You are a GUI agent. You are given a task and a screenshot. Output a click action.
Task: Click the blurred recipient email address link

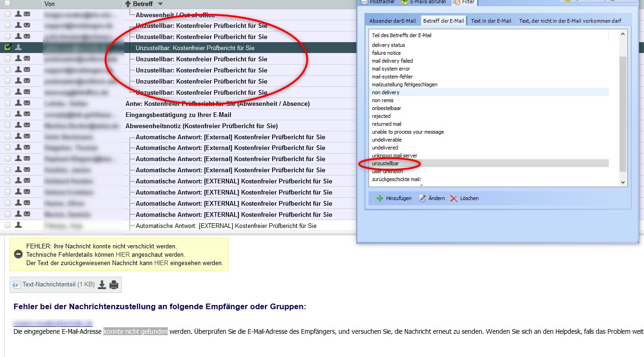[x=53, y=323]
